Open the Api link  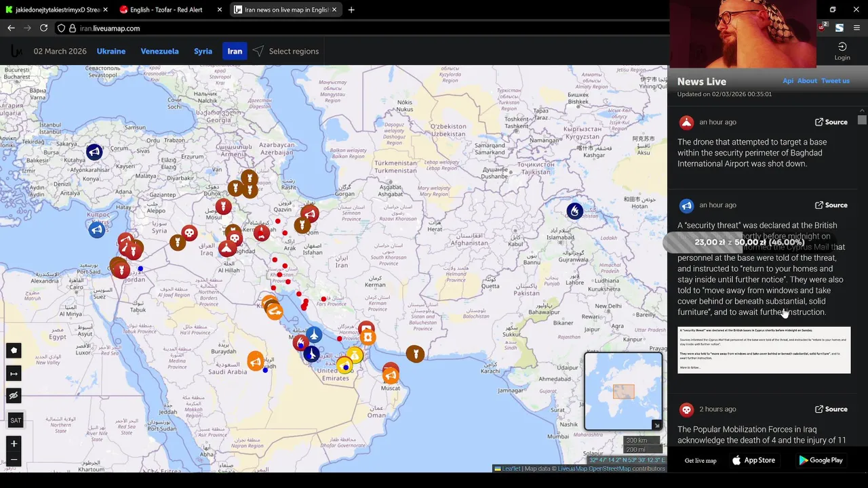click(x=788, y=81)
